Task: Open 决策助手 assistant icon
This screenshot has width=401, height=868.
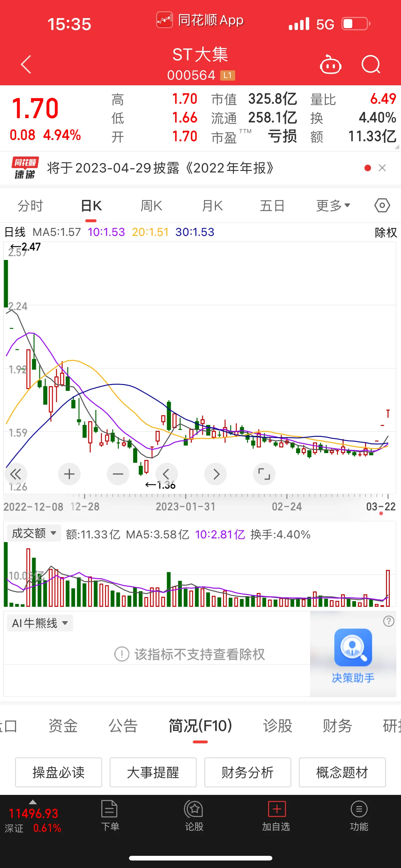Action: pyautogui.click(x=353, y=655)
